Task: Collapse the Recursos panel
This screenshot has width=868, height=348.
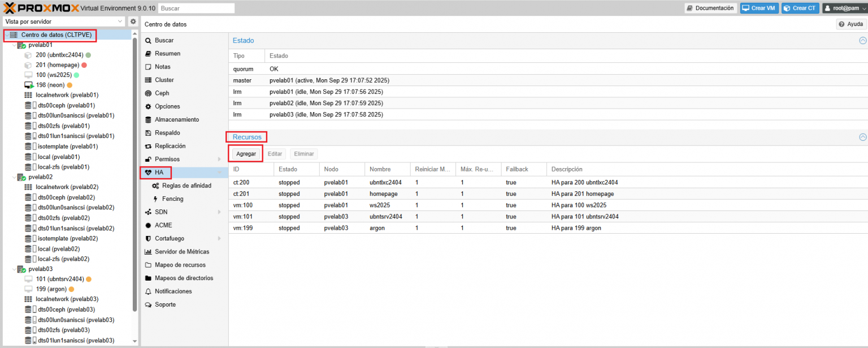Action: [x=862, y=137]
